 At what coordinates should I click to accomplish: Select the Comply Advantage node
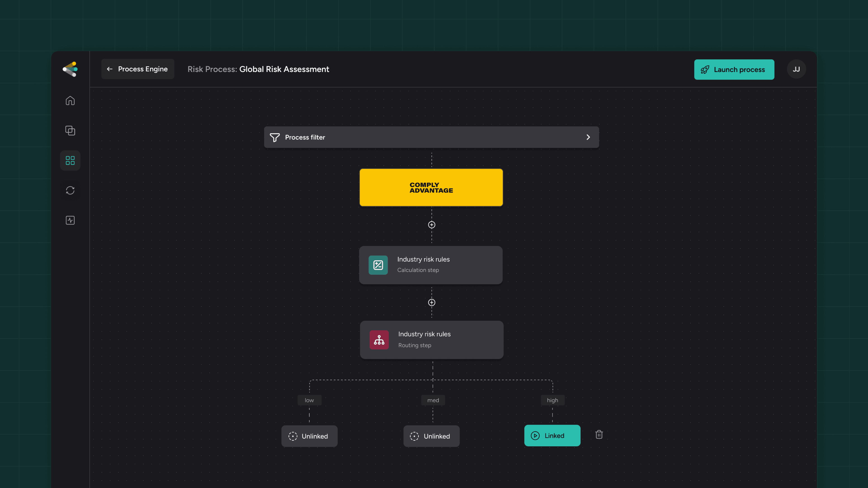tap(431, 188)
